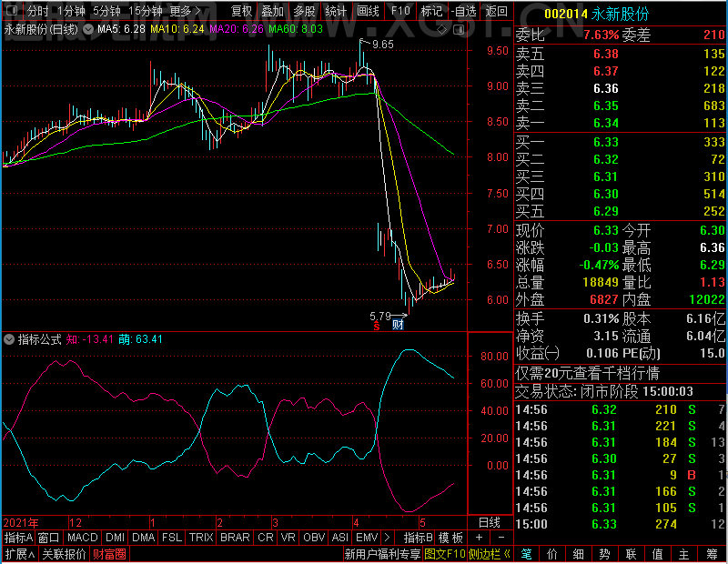
Task: Select the BRAR indicator
Action: point(235,538)
